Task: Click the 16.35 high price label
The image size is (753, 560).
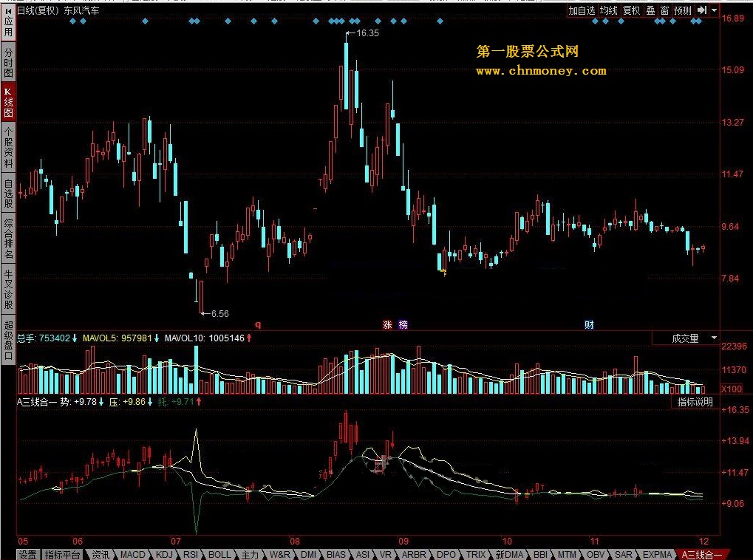Action: pyautogui.click(x=368, y=33)
